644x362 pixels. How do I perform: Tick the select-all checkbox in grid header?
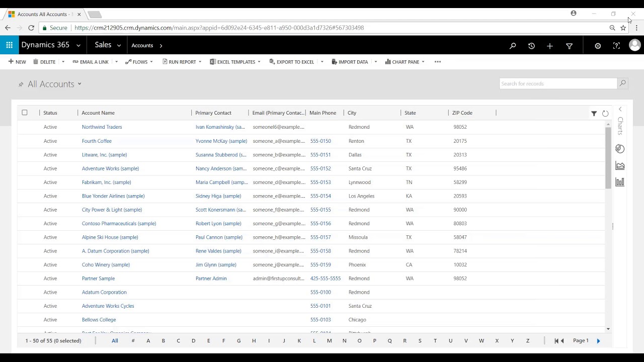click(25, 113)
